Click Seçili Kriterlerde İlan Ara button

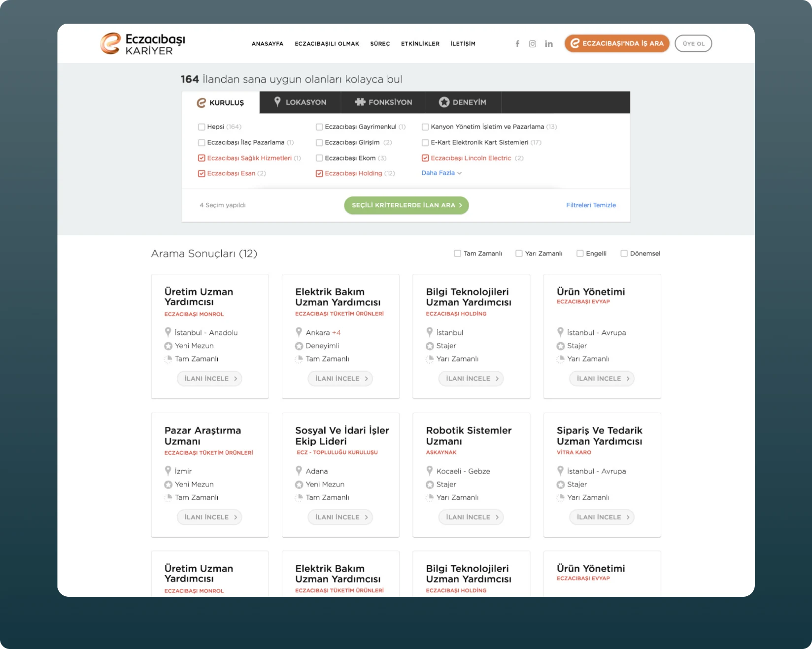(406, 205)
